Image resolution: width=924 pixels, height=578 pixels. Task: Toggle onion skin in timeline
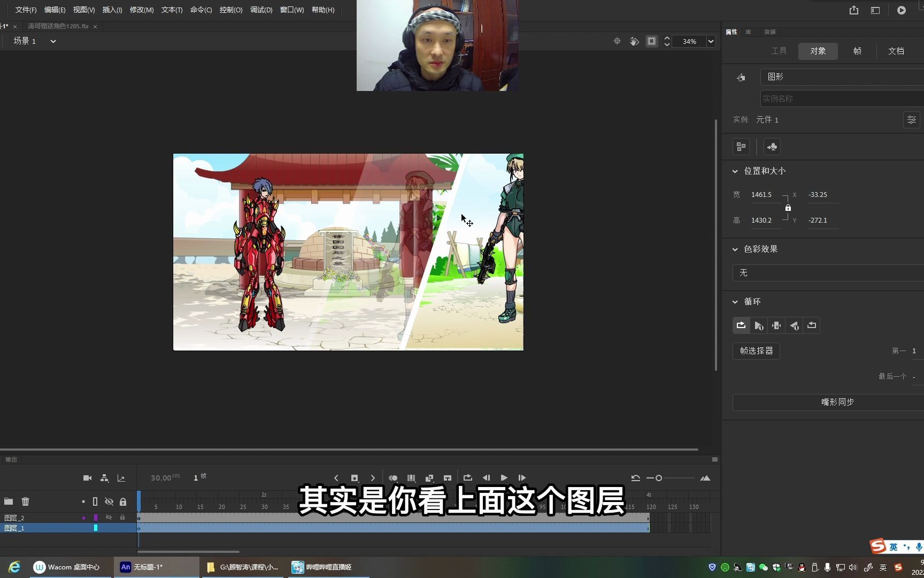pos(393,478)
